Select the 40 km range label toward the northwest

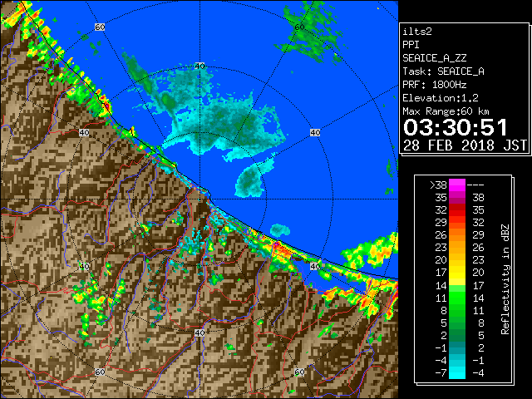(x=84, y=132)
